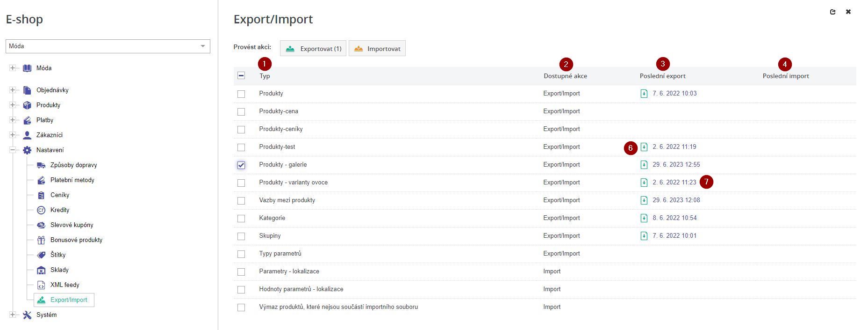Check the Produkty-test checkbox

[241, 147]
